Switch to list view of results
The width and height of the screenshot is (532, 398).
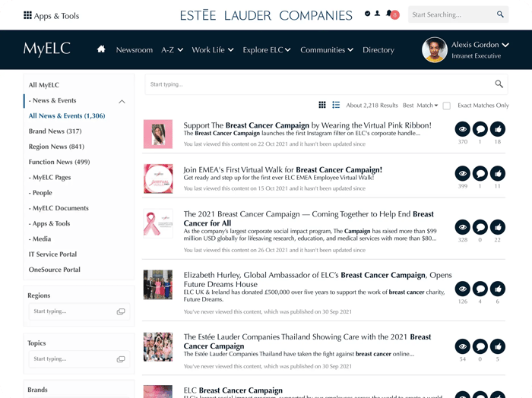click(x=336, y=105)
